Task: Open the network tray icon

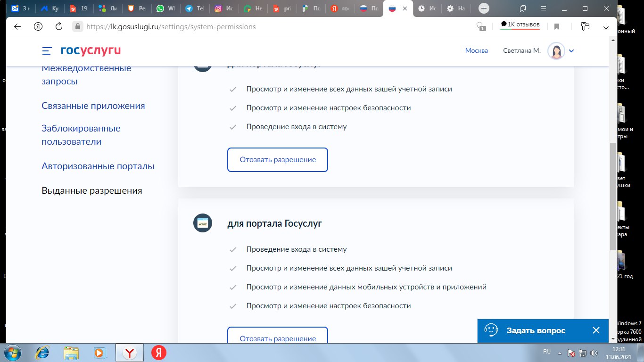Action: point(582,353)
